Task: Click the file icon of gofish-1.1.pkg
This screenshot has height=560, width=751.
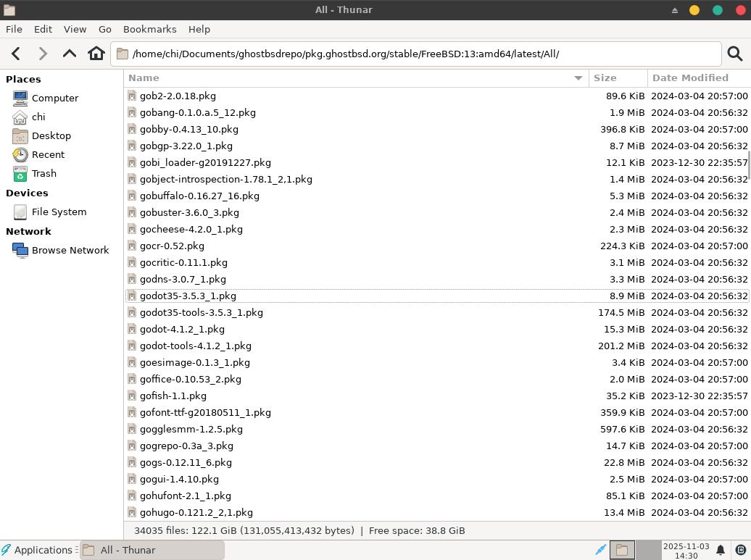Action: pyautogui.click(x=132, y=396)
